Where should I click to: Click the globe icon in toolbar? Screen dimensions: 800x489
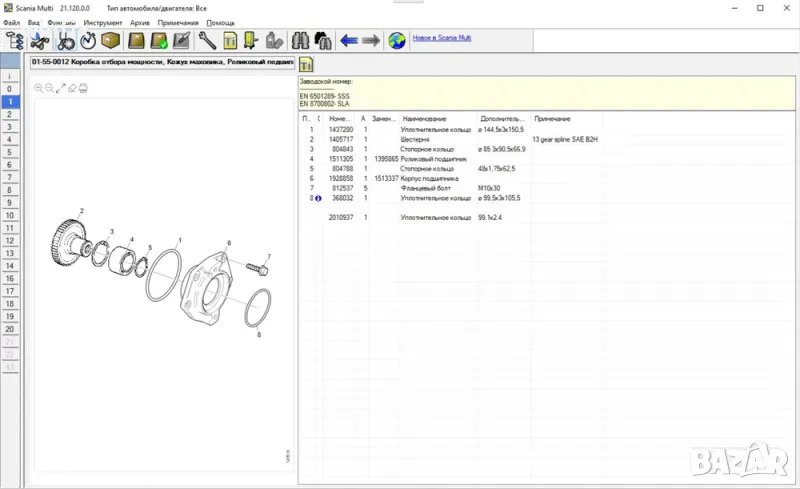point(397,41)
